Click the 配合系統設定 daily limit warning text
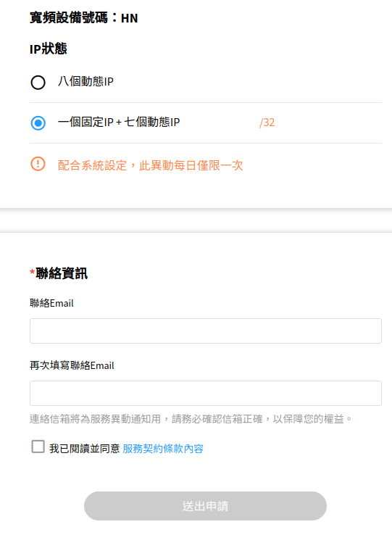 [151, 165]
